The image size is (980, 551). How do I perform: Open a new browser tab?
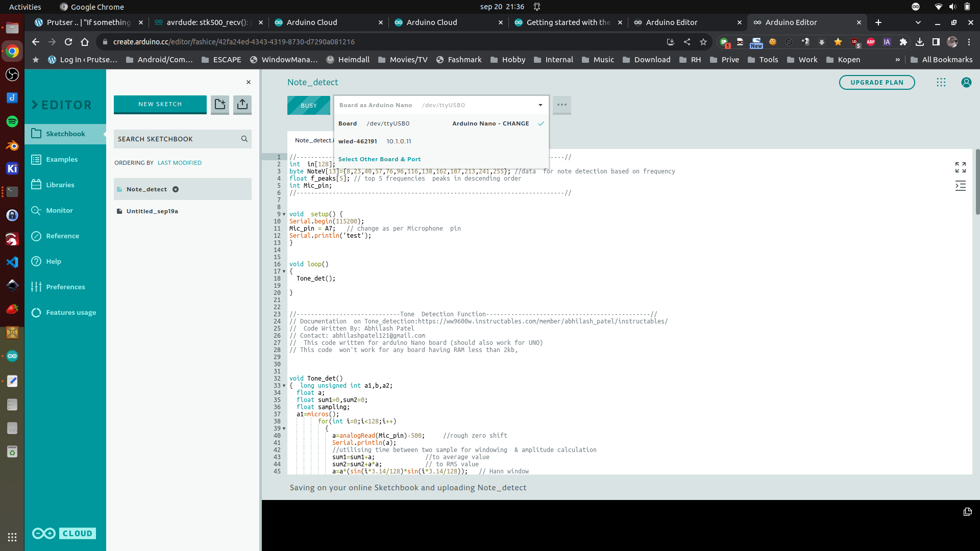pyautogui.click(x=878, y=22)
